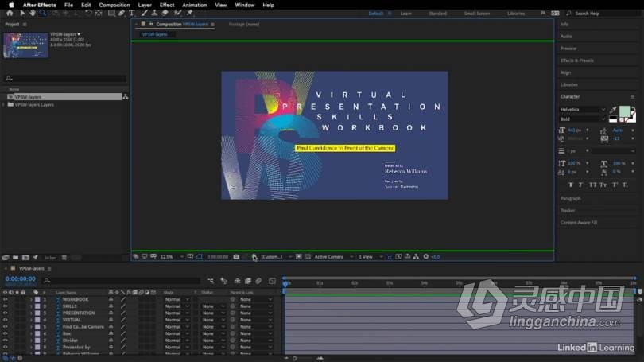Select the Type tool

tap(131, 14)
